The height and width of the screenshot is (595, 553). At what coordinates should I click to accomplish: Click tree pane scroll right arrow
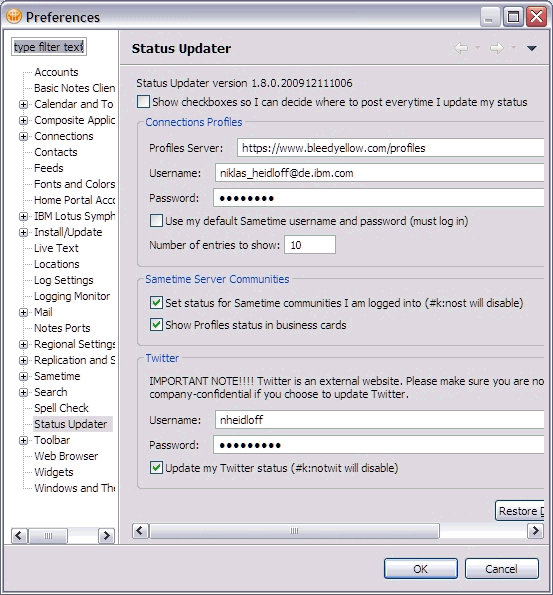click(x=107, y=535)
